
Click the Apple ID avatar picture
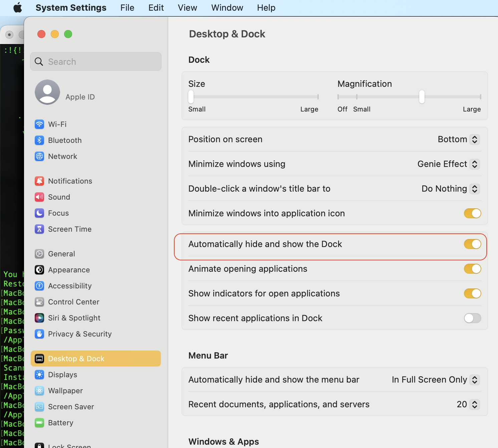point(47,92)
